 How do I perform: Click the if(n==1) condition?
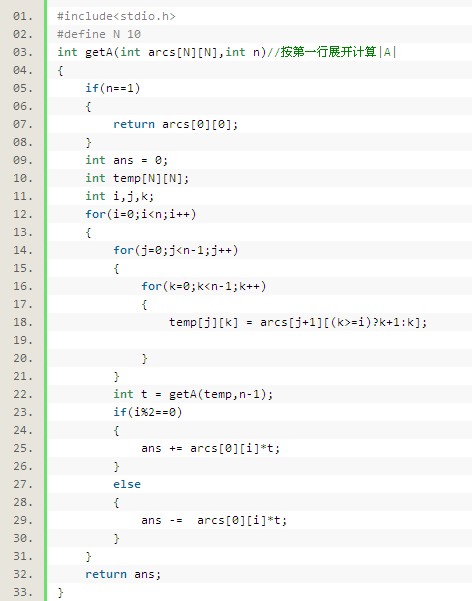(113, 88)
